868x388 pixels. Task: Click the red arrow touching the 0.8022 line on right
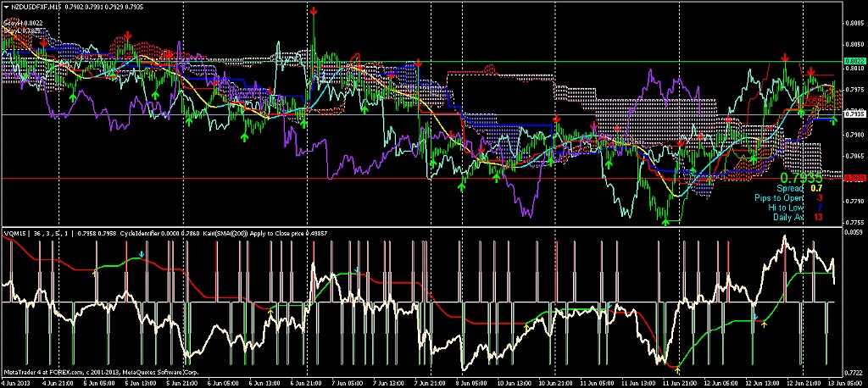click(x=785, y=58)
